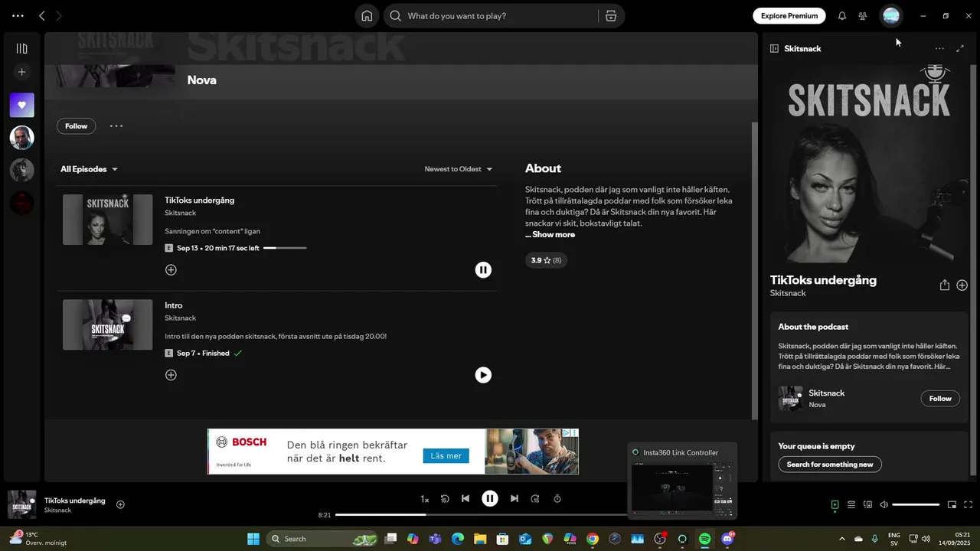Skip to next track
Image resolution: width=980 pixels, height=551 pixels.
[514, 498]
